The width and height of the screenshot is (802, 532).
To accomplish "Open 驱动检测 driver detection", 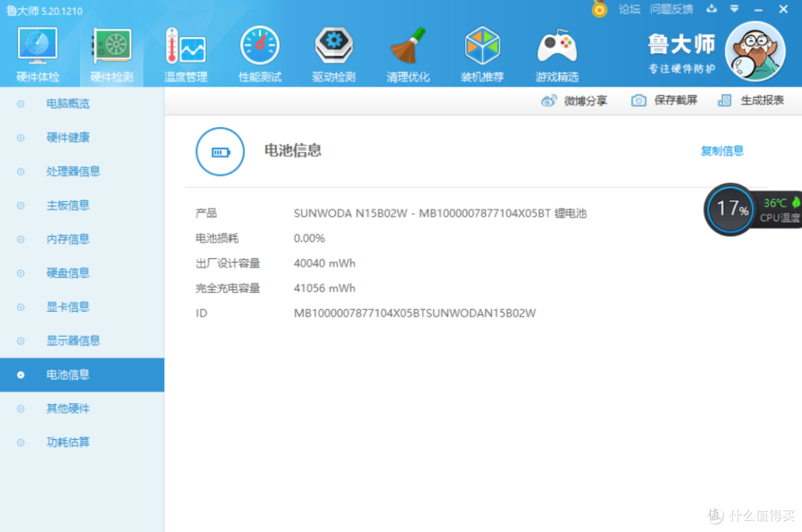I will tap(333, 55).
